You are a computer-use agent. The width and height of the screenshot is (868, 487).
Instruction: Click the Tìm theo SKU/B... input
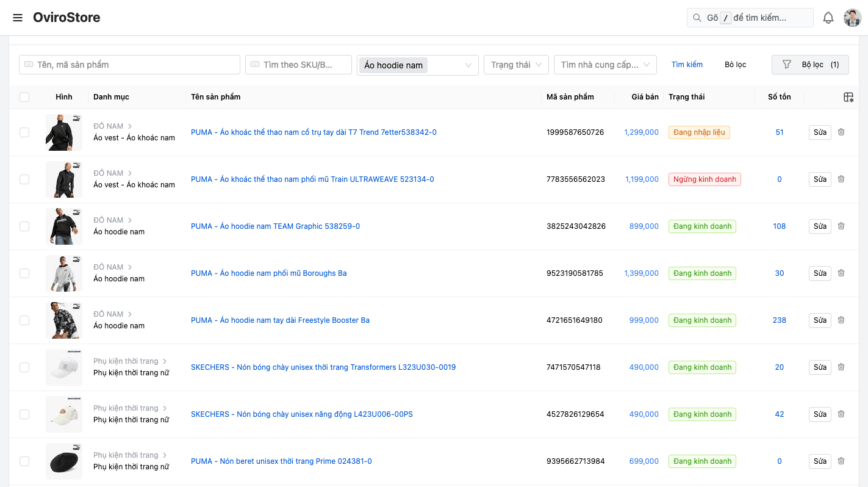pyautogui.click(x=298, y=65)
